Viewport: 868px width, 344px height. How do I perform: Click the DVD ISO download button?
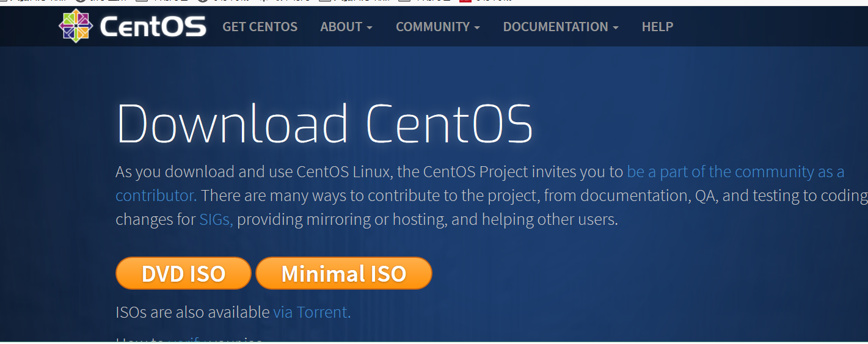(x=183, y=273)
